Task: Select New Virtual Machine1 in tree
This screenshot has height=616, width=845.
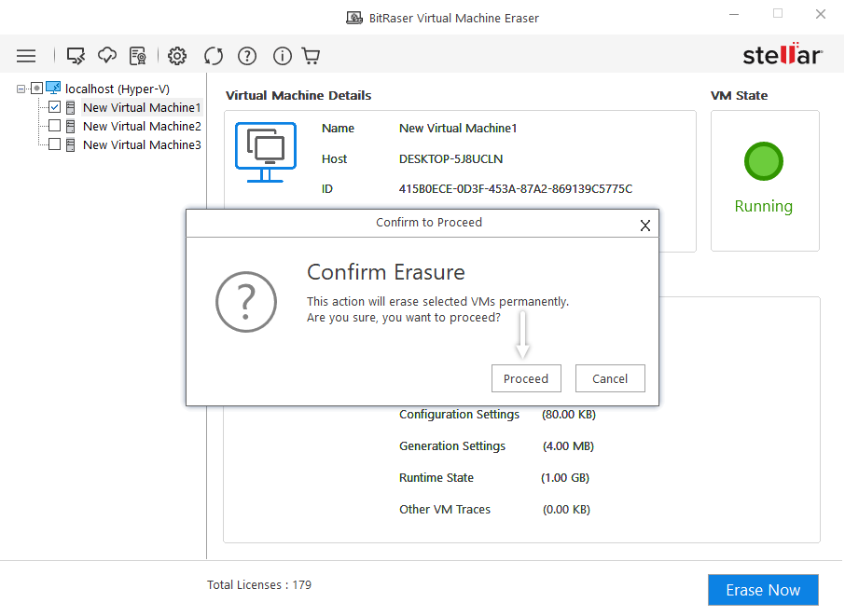Action: coord(142,108)
